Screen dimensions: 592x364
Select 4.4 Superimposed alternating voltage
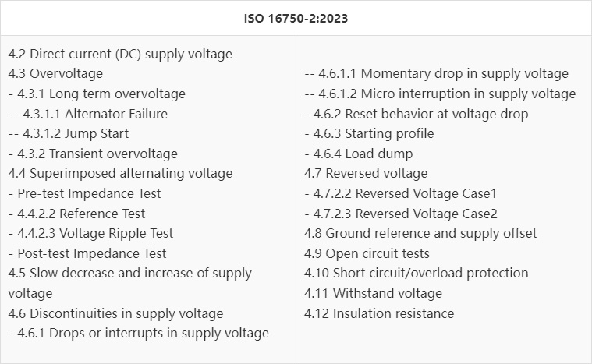pos(120,173)
